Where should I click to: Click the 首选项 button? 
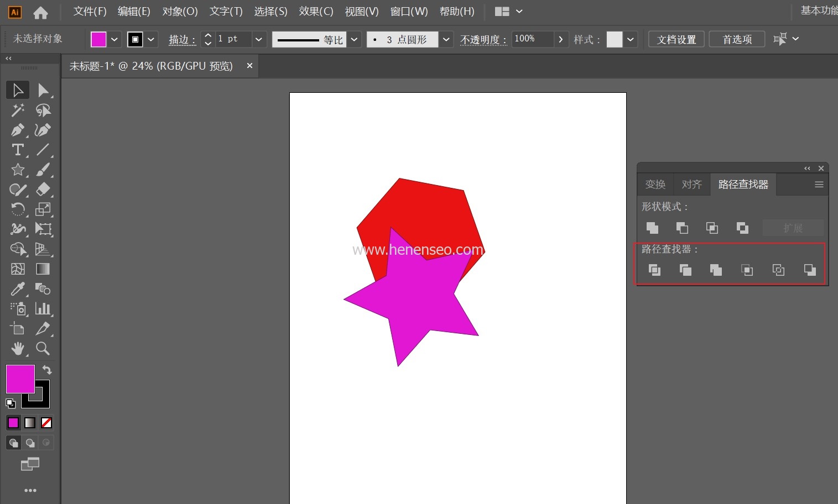[x=737, y=39]
